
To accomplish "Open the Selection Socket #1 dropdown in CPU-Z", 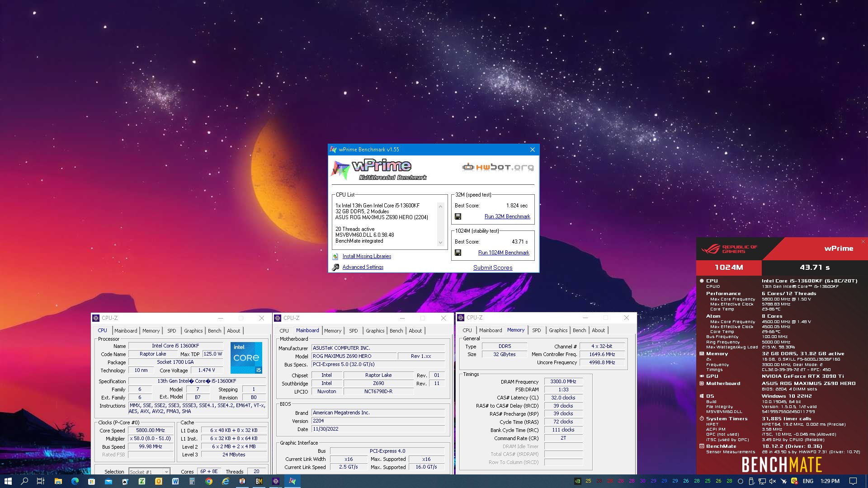I will click(149, 471).
